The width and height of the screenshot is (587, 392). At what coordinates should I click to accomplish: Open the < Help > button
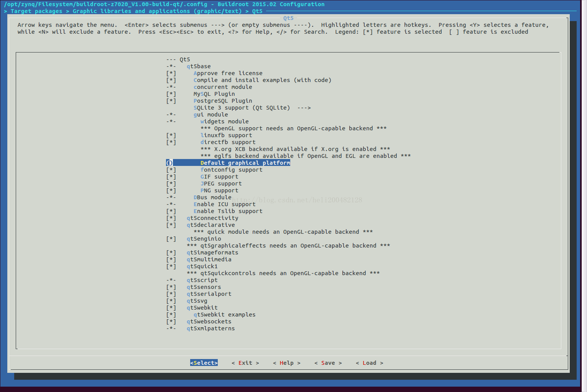pos(287,363)
